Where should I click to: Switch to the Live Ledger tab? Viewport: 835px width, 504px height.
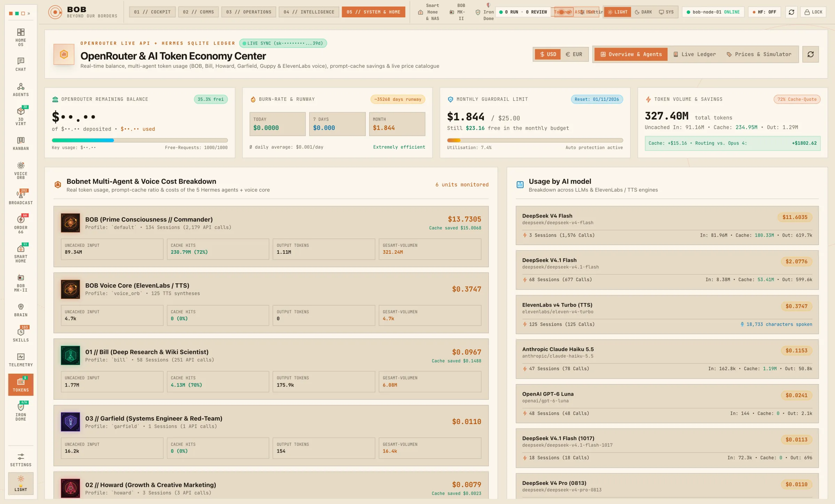[x=694, y=54]
